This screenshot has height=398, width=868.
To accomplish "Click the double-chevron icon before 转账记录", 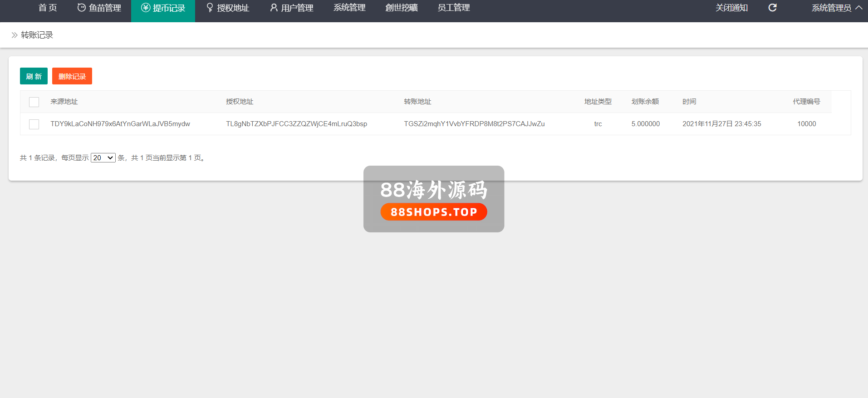I will click(15, 35).
